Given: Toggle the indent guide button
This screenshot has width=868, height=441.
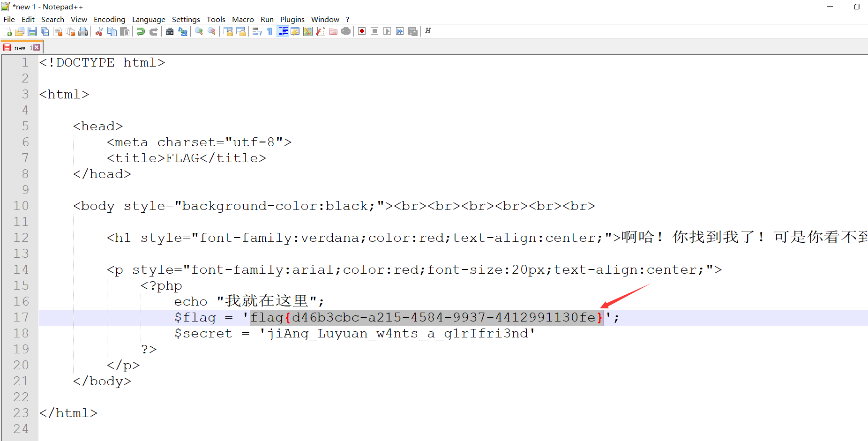Looking at the screenshot, I should pos(283,31).
